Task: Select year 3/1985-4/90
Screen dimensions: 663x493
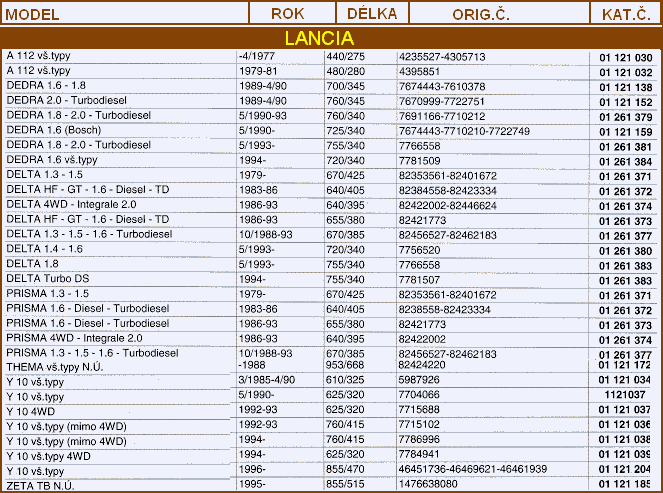Action: pos(267,380)
